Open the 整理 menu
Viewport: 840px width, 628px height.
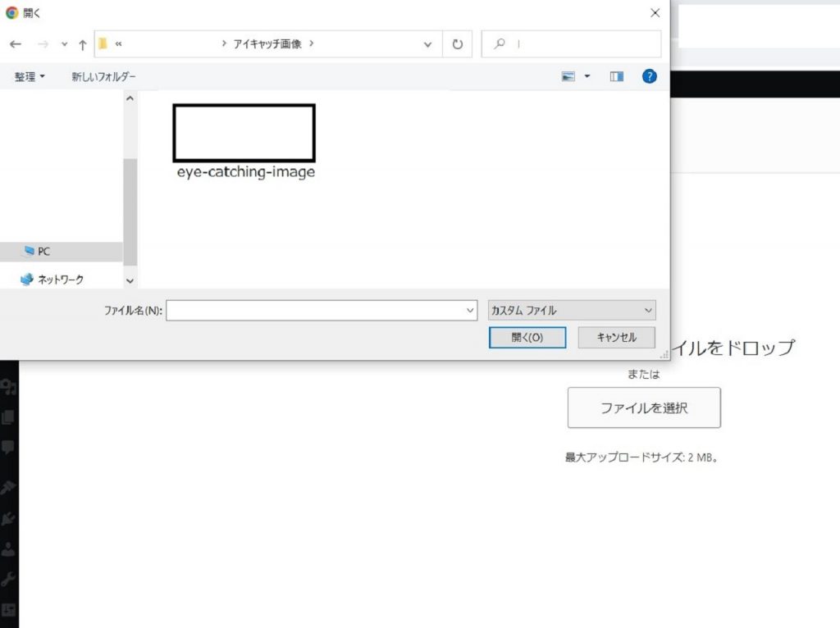tap(30, 76)
